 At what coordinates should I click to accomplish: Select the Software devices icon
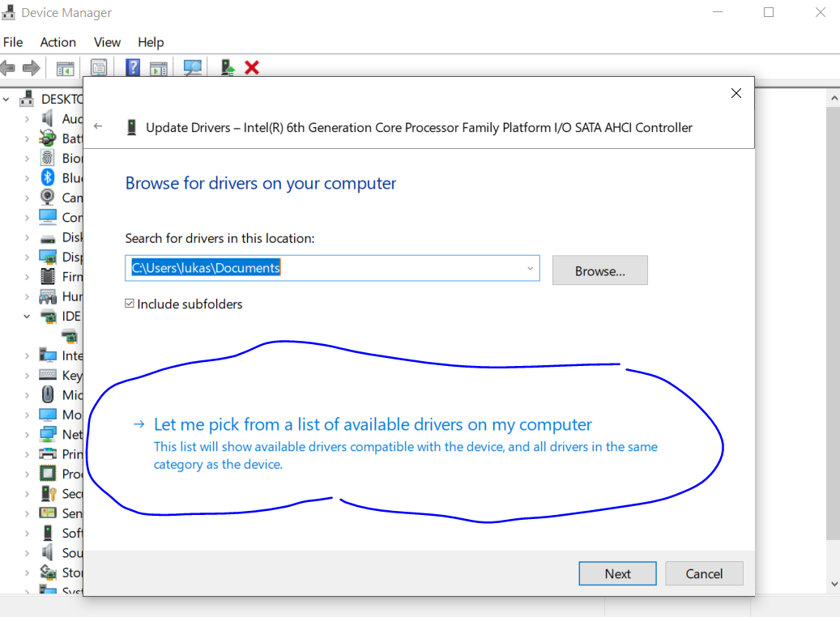[48, 532]
